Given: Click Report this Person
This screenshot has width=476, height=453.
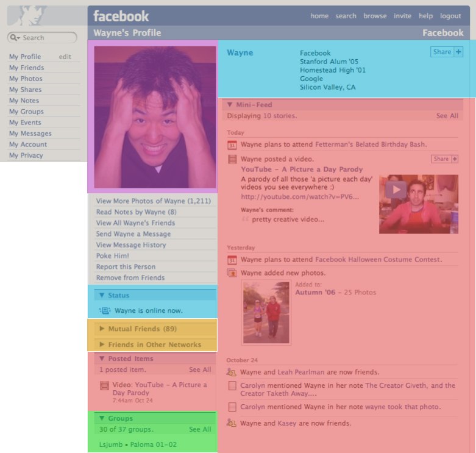Looking at the screenshot, I should click(126, 266).
